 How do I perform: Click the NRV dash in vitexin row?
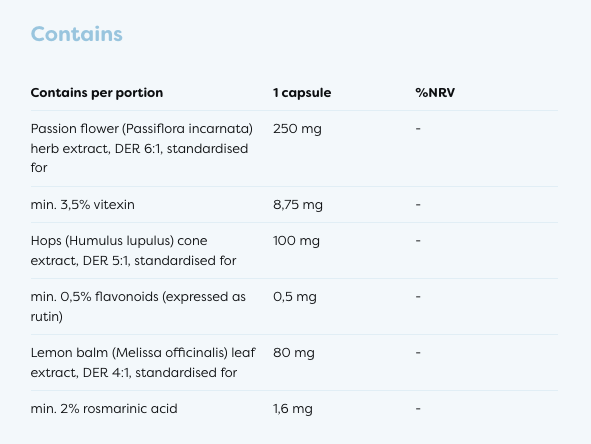click(x=418, y=205)
